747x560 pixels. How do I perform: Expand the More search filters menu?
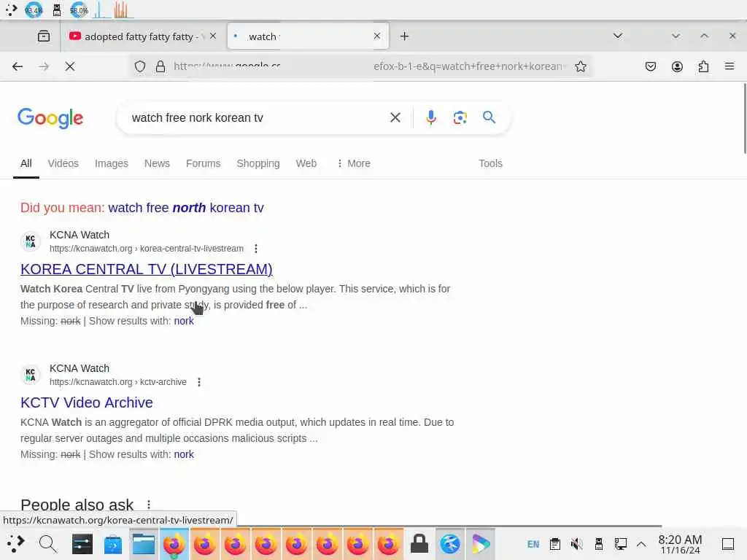[354, 163]
